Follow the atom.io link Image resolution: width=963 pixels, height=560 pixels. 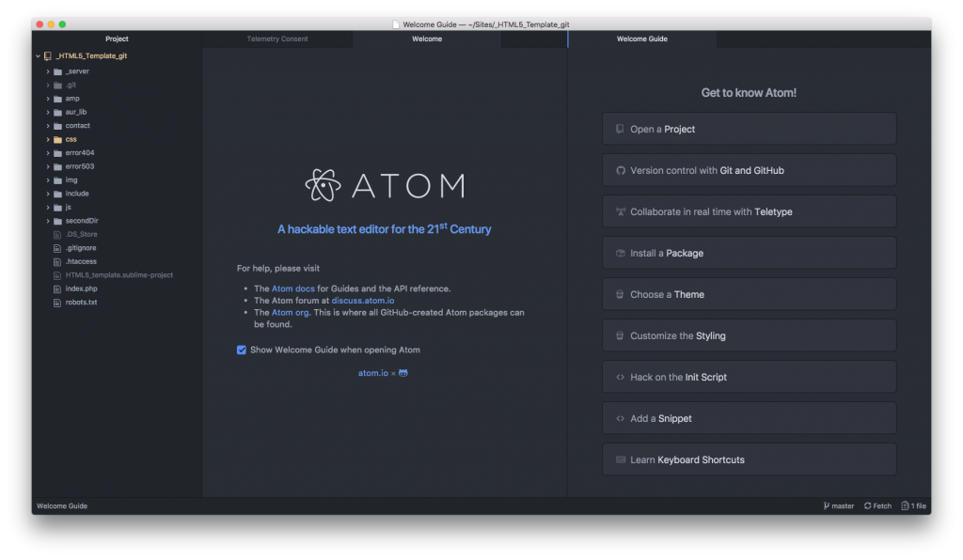(373, 373)
